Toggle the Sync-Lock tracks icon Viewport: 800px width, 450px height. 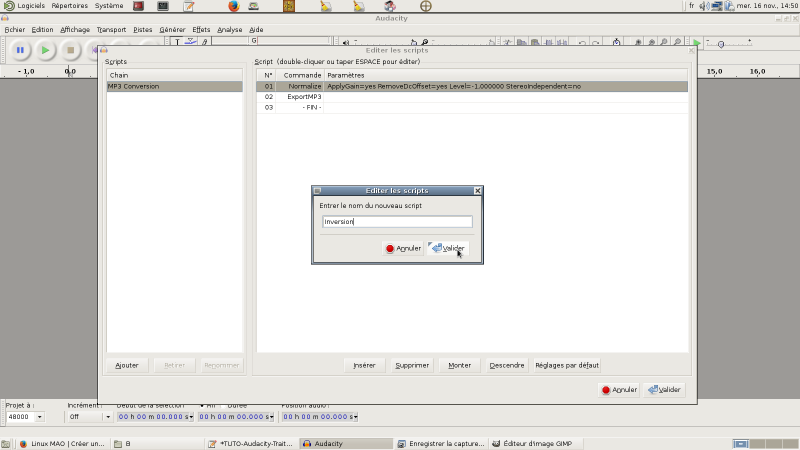616,42
